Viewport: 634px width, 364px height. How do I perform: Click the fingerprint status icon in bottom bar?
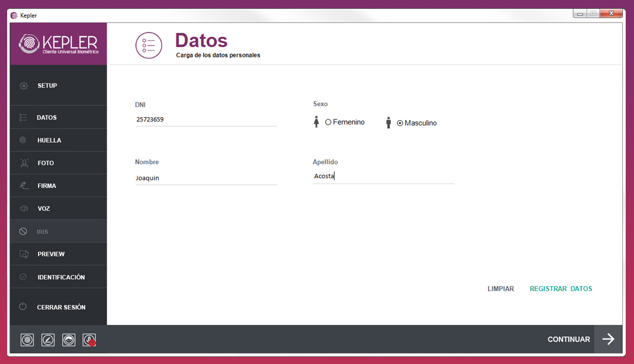click(27, 340)
